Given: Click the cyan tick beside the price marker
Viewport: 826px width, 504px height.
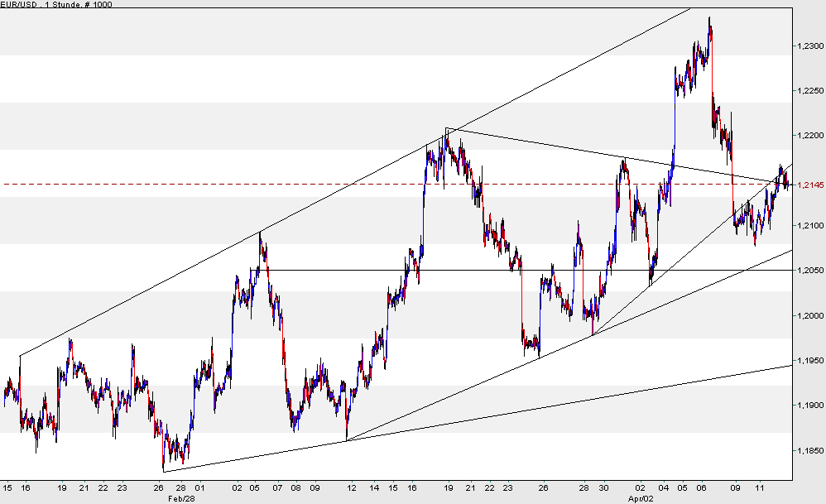Looking at the screenshot, I should [x=794, y=185].
